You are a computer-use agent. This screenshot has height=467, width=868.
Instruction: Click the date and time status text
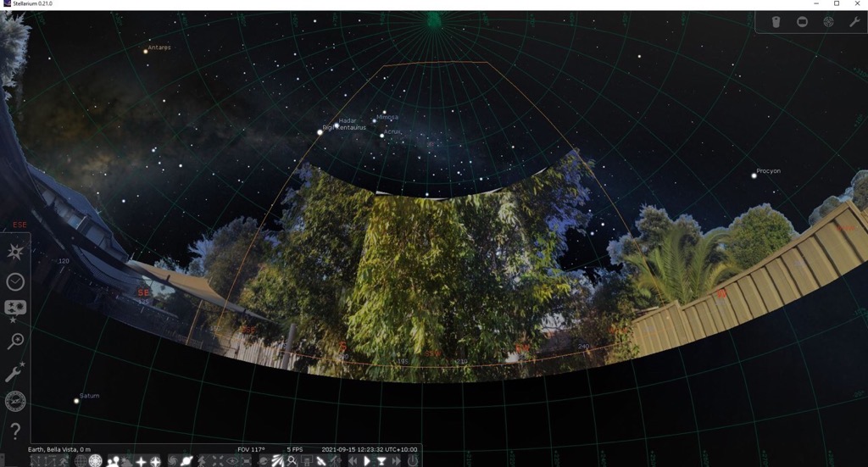(x=370, y=449)
